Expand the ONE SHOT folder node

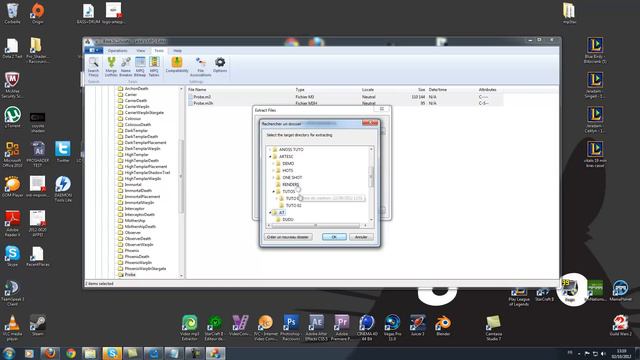click(x=273, y=178)
